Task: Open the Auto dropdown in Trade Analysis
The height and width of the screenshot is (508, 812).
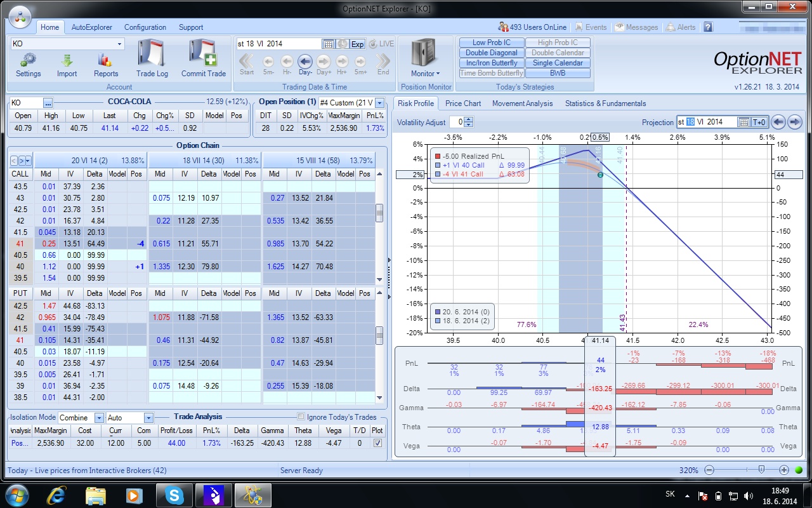Action: [148, 418]
